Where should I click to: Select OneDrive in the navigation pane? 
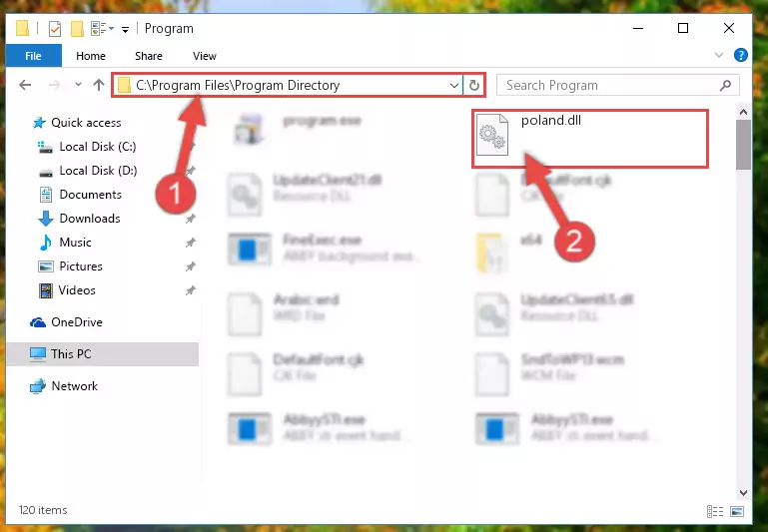pos(77,322)
